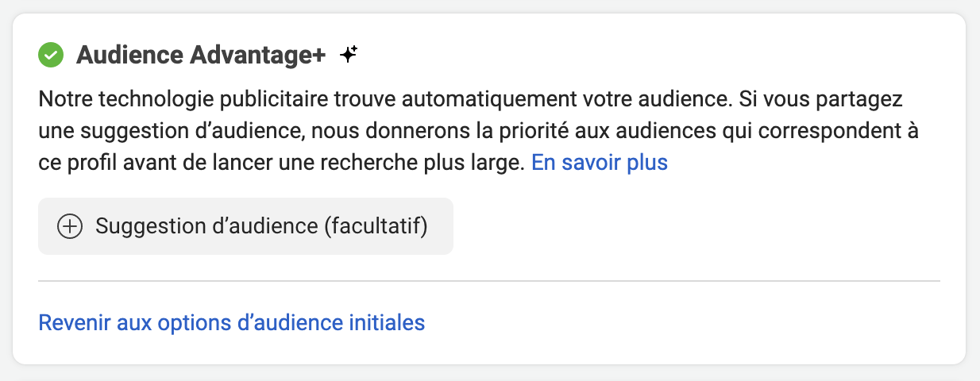The image size is (980, 381).
Task: Learn more about Advantage+ audience
Action: coord(599,163)
